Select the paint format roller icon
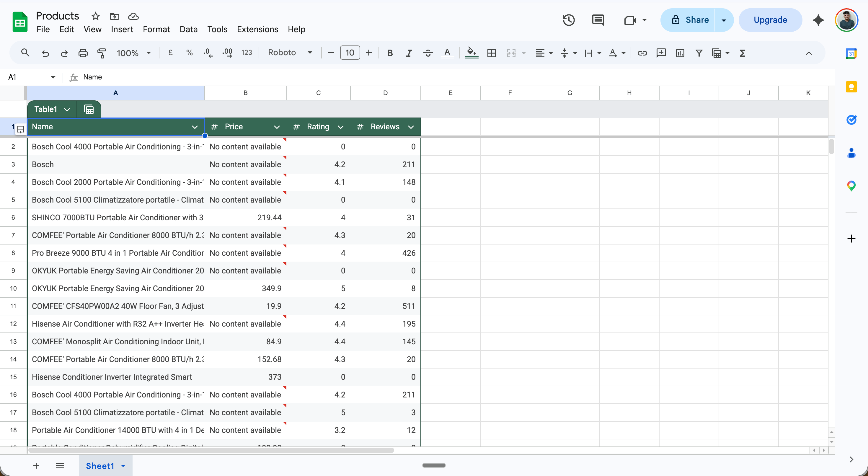 [102, 53]
